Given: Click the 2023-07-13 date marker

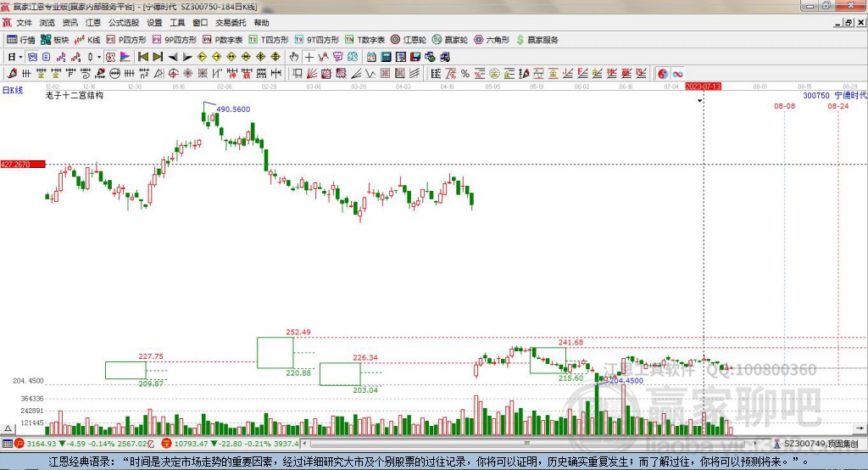Looking at the screenshot, I should pos(703,87).
